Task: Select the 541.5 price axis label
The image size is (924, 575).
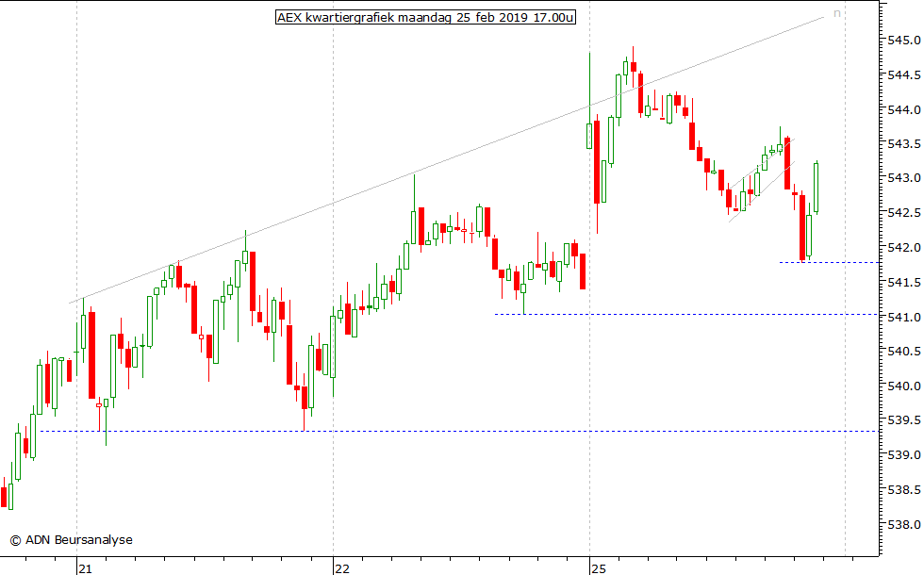Action: (x=904, y=282)
